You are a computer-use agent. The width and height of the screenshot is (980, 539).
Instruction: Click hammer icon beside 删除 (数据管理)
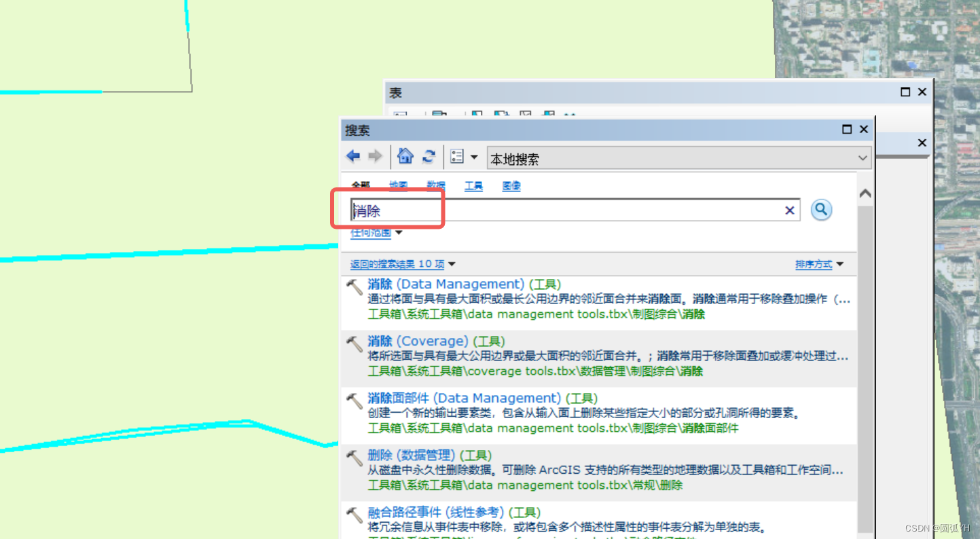(353, 458)
